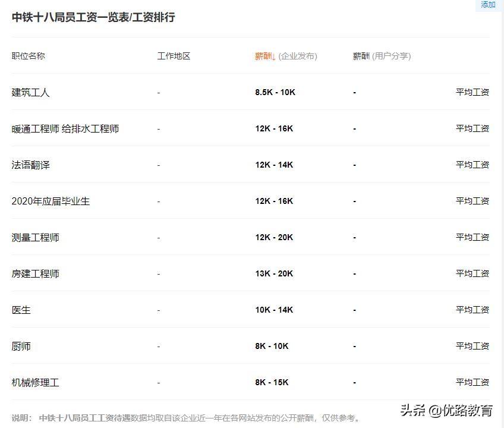504x428 pixels.
Task: Select the 8K - 15K salary value
Action: point(272,382)
